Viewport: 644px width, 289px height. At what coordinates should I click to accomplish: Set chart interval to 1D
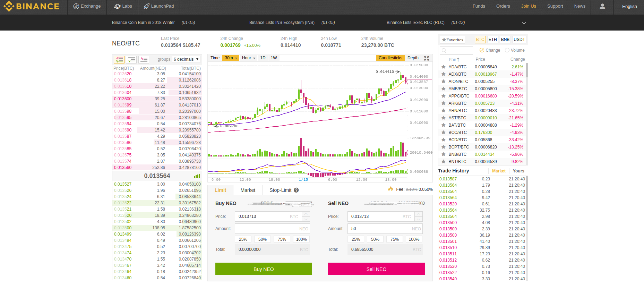[x=263, y=58]
